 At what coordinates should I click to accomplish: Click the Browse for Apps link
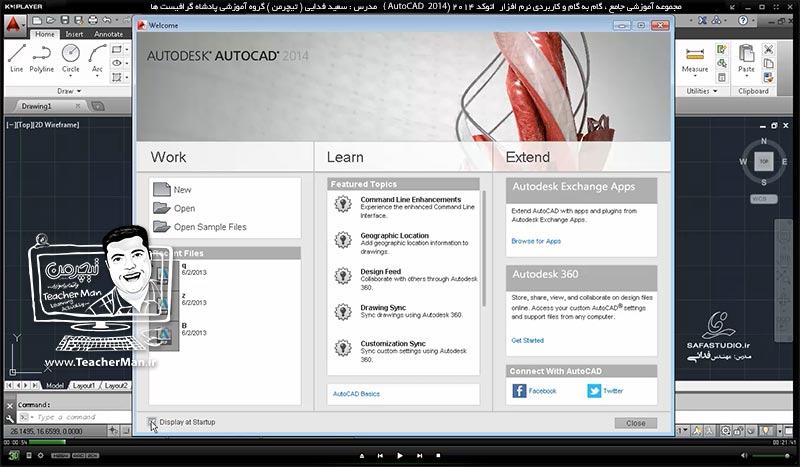(536, 241)
